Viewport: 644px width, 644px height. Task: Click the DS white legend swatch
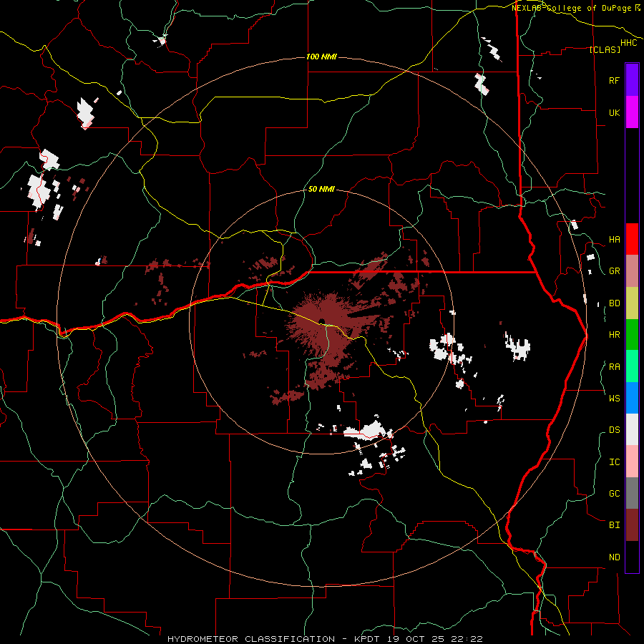tap(632, 429)
